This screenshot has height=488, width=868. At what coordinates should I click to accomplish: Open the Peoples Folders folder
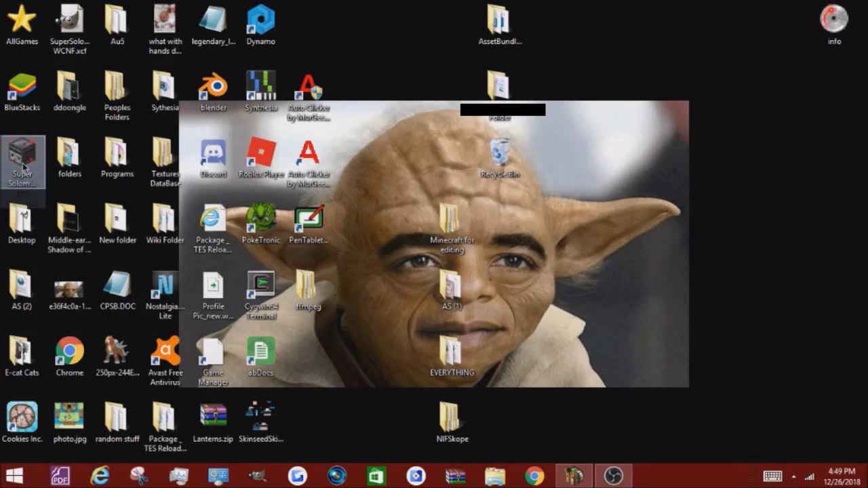tap(117, 96)
